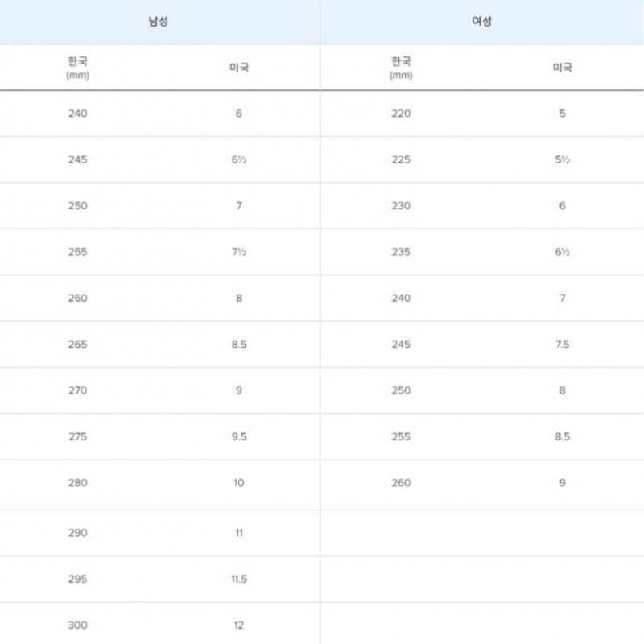Viewport: 644px width, 644px height.
Task: Select the 한국 (mm) header under 남성
Action: (x=78, y=68)
